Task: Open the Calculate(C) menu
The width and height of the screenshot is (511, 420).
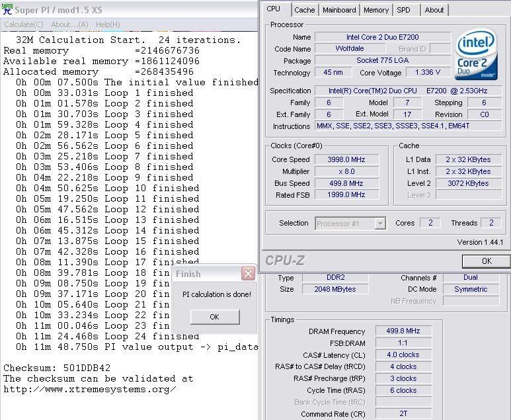Action: click(23, 24)
